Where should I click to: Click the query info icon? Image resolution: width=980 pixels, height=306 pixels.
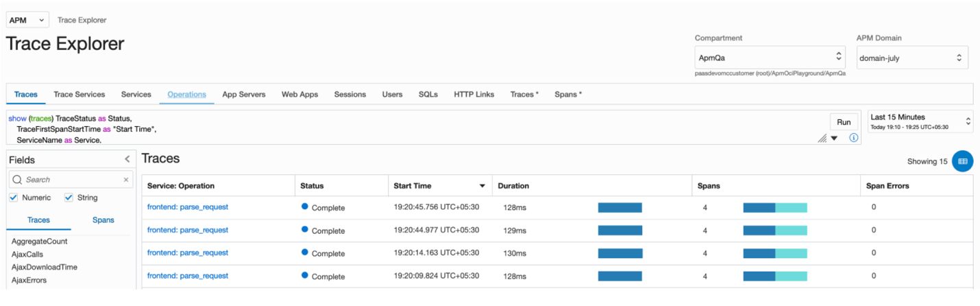(x=853, y=138)
